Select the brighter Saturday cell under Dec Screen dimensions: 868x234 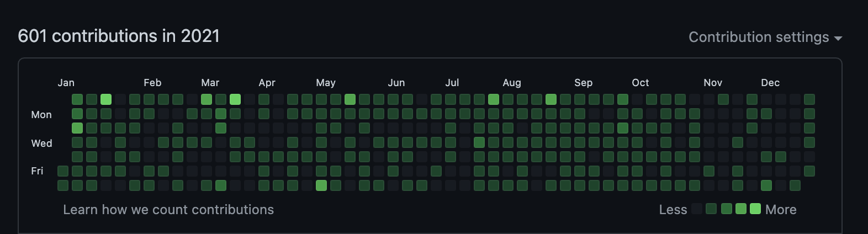click(766, 185)
